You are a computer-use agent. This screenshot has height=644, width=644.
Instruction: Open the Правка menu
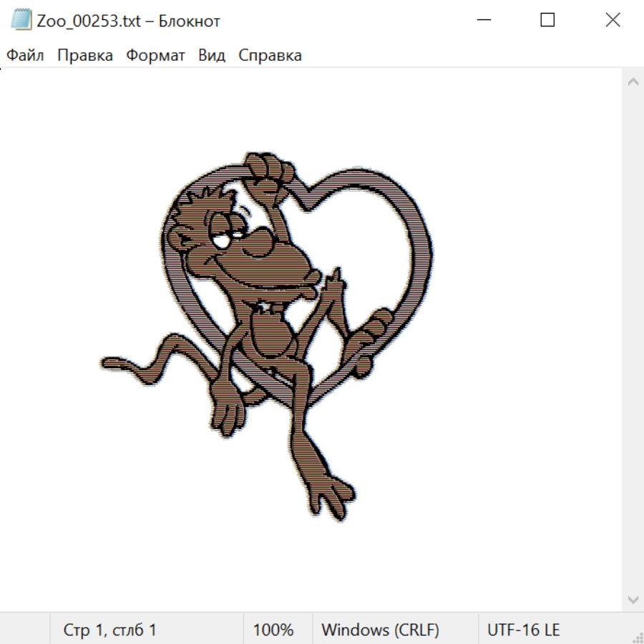pos(84,56)
